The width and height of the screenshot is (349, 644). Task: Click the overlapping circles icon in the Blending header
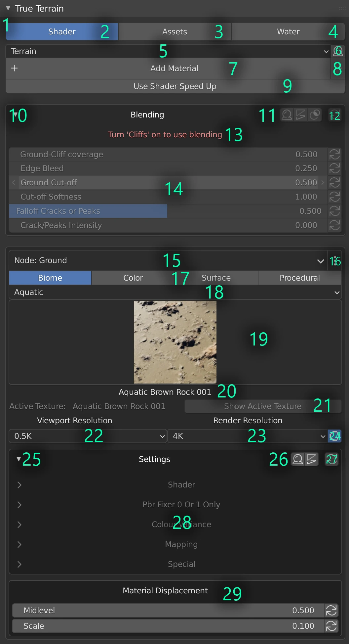tap(315, 115)
